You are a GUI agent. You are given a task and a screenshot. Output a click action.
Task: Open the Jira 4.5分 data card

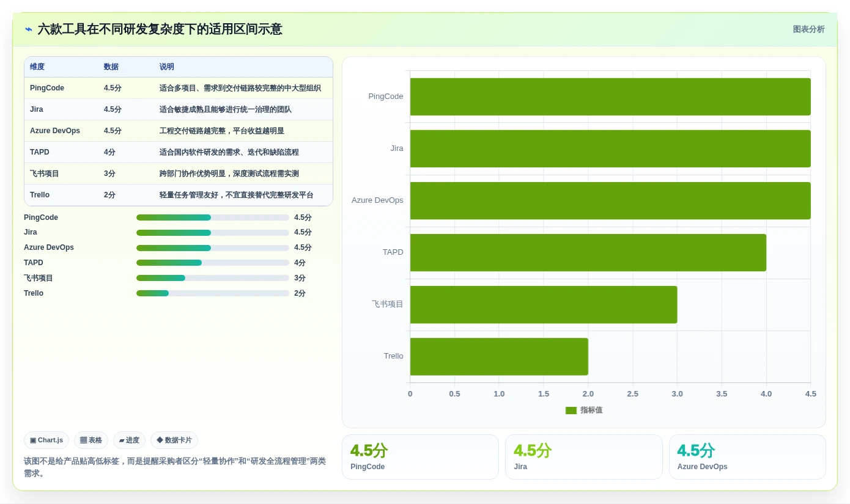click(x=584, y=457)
